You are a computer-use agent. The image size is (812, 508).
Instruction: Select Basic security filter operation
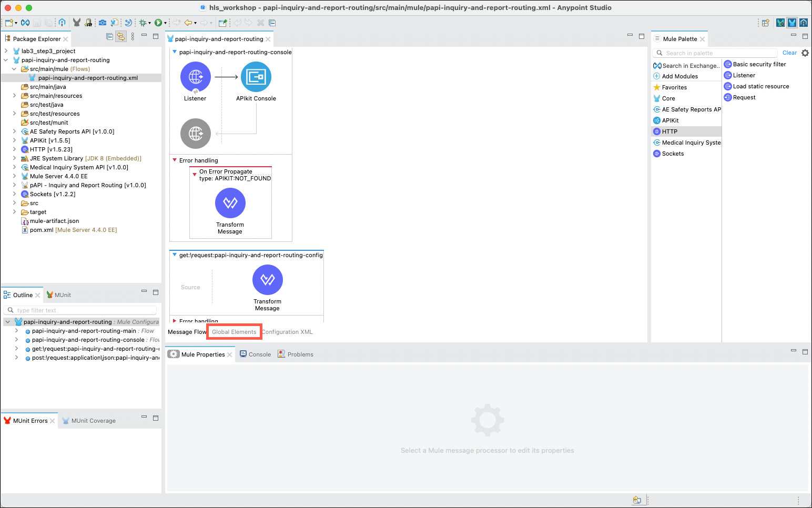pos(755,64)
